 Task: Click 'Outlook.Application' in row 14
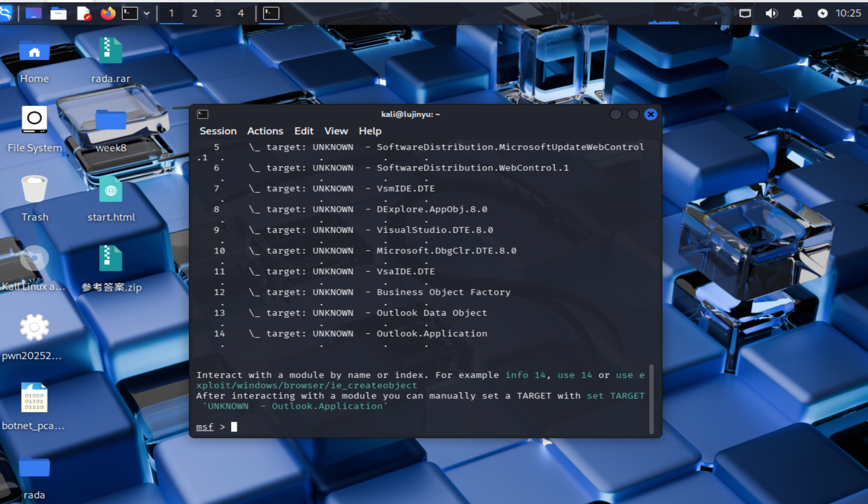(432, 333)
